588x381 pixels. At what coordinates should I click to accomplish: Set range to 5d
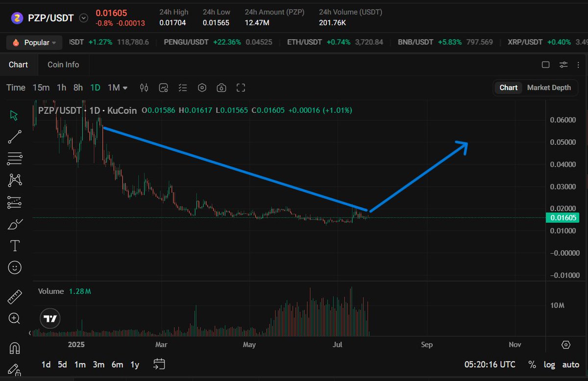point(62,364)
